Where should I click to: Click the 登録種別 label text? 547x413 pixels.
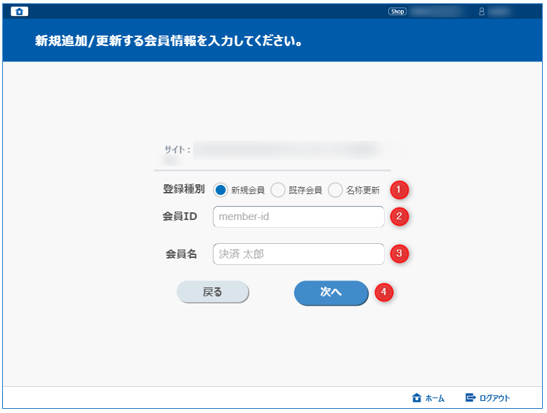[x=184, y=189]
